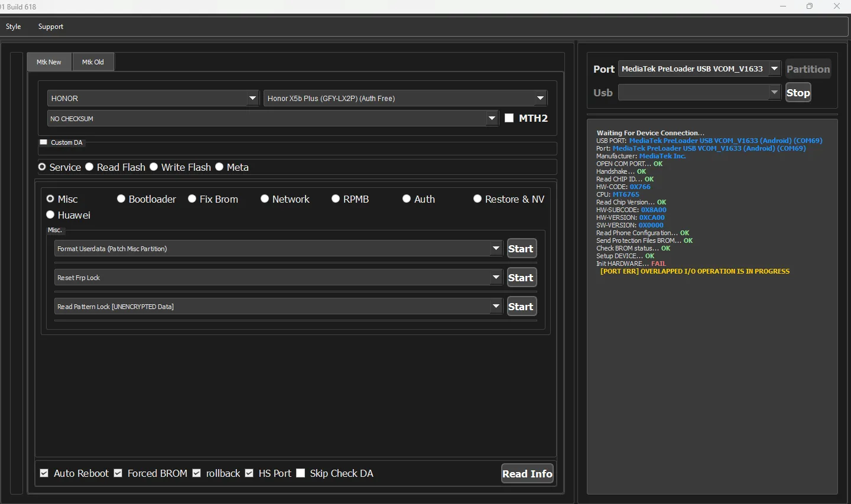Open the Style menu
851x504 pixels.
[x=14, y=27]
